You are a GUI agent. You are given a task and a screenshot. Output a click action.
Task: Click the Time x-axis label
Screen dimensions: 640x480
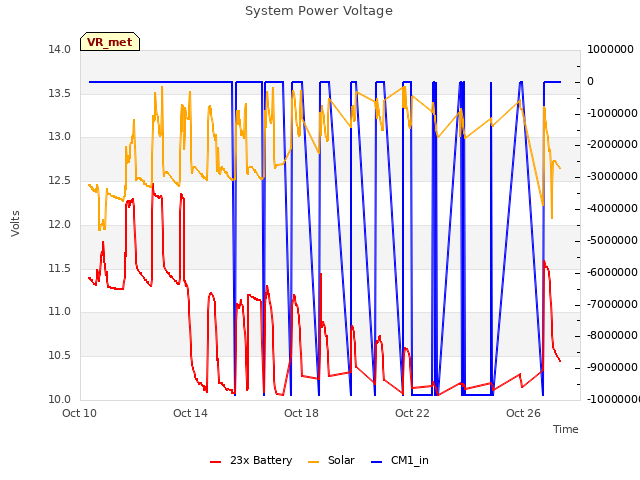click(x=566, y=429)
